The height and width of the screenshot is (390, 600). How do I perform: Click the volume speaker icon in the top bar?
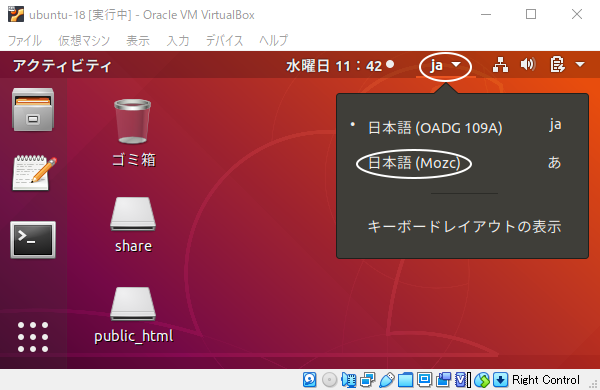coord(528,65)
